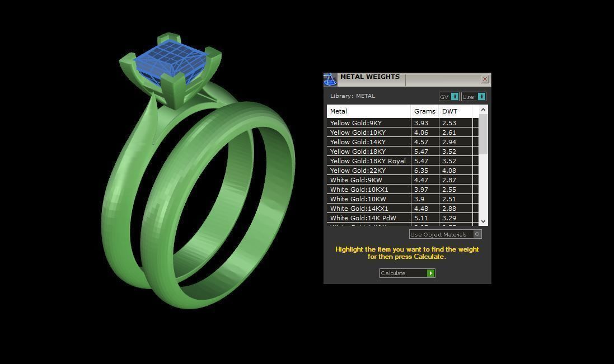
Task: Click the 5.11 grams value
Action: [x=421, y=218]
